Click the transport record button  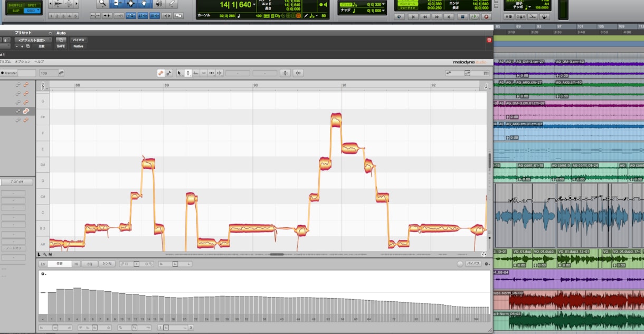(x=487, y=16)
